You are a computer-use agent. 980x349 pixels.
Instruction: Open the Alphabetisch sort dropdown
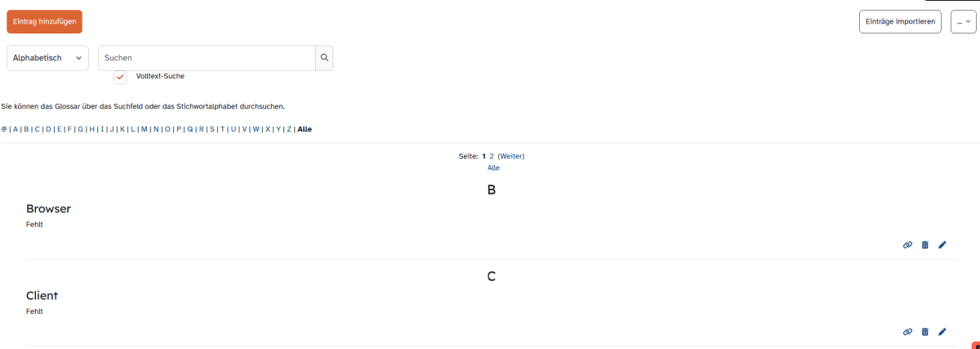click(48, 58)
